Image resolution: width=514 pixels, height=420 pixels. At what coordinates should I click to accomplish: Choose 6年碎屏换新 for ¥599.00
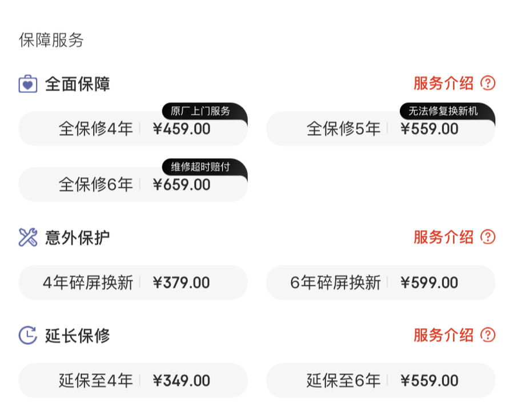[380, 282]
